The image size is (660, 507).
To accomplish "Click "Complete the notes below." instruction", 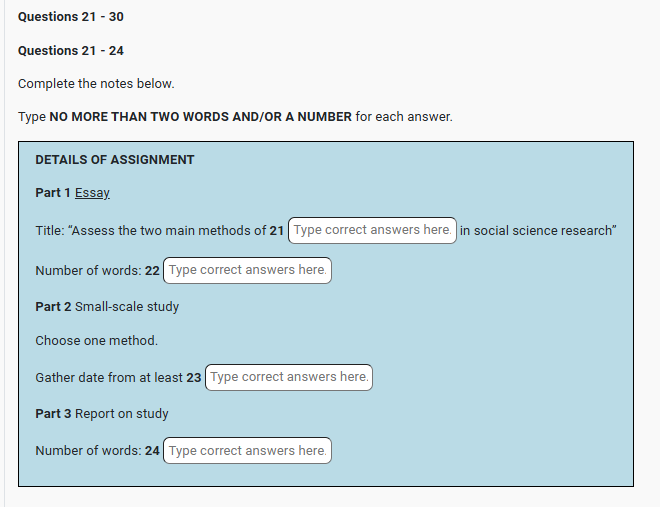I will 96,83.
